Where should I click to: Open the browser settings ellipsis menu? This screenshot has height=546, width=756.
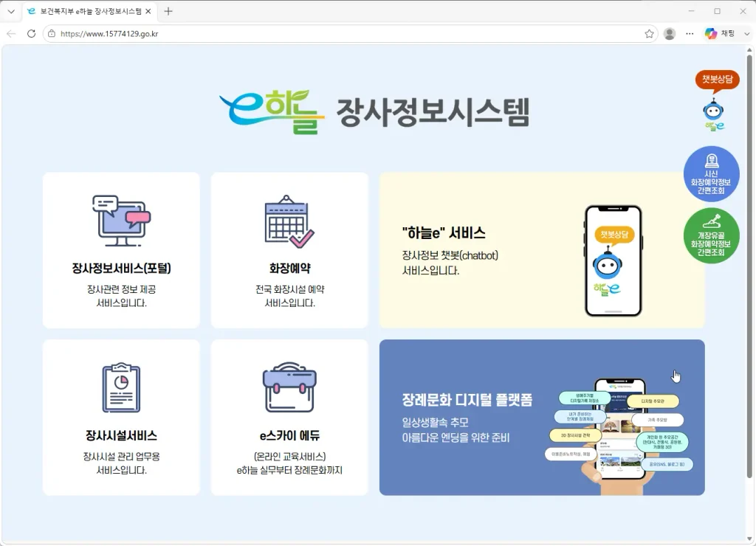[690, 34]
